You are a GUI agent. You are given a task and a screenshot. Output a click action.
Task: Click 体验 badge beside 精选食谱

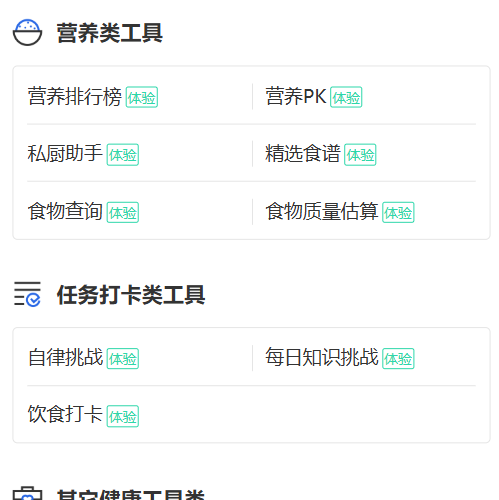(360, 155)
